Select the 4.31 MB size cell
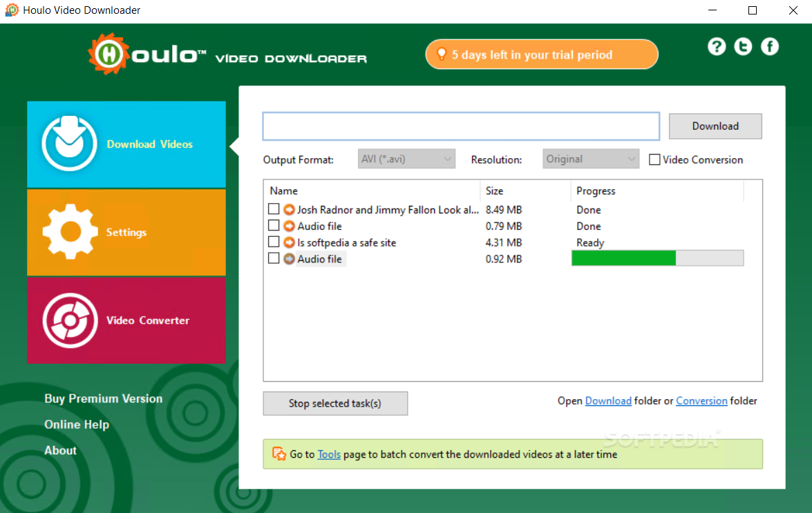The width and height of the screenshot is (812, 513). point(503,242)
